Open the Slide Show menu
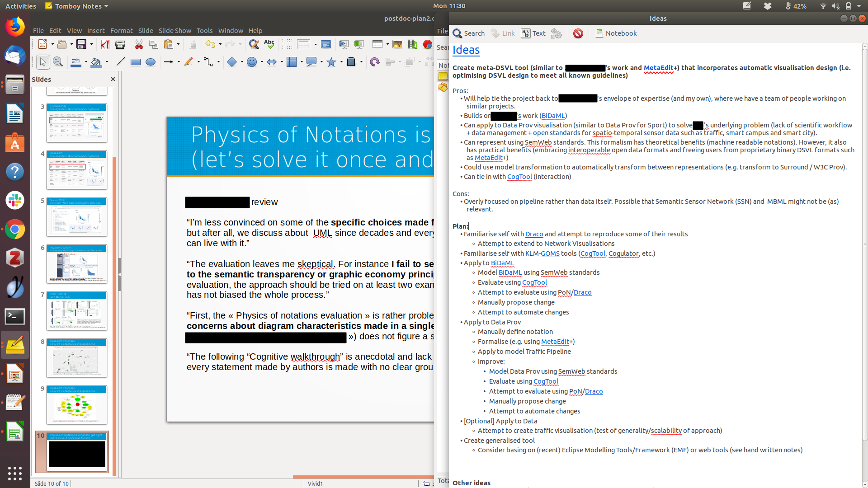The image size is (868, 488). click(175, 31)
